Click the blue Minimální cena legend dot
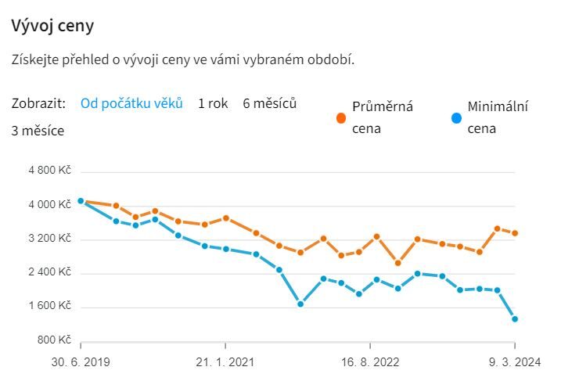 [457, 118]
